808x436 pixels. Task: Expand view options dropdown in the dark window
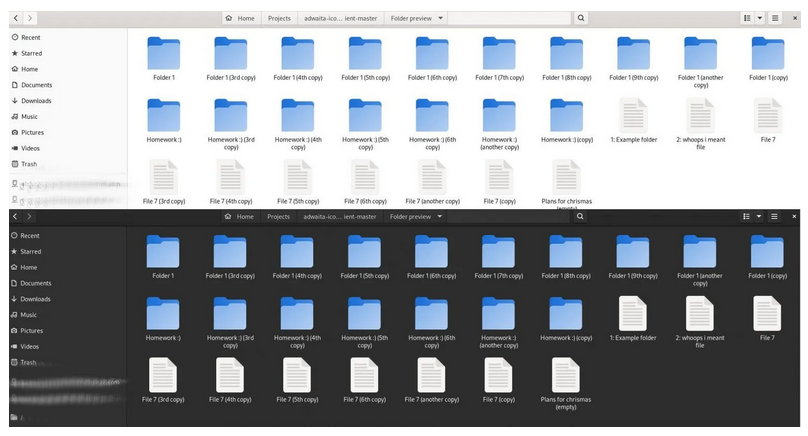tap(759, 216)
